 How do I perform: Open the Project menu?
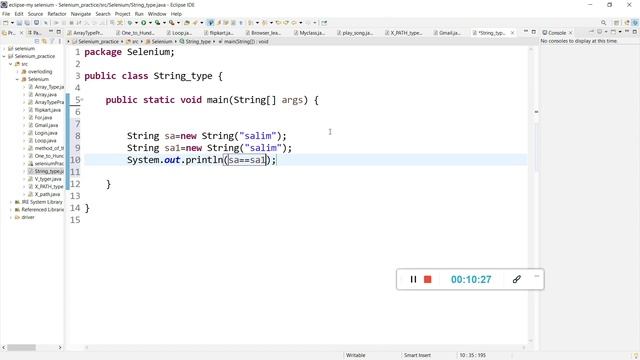(x=122, y=14)
